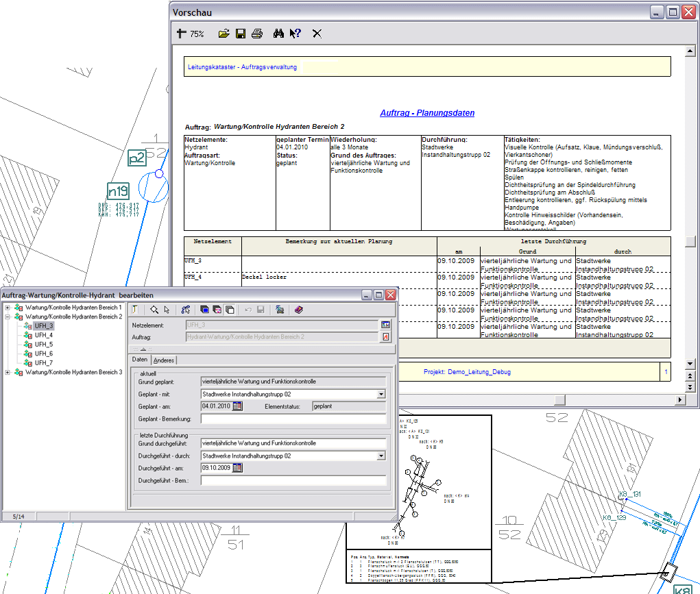700x594 pixels.
Task: Save the preview with floppy disk icon
Action: [241, 34]
